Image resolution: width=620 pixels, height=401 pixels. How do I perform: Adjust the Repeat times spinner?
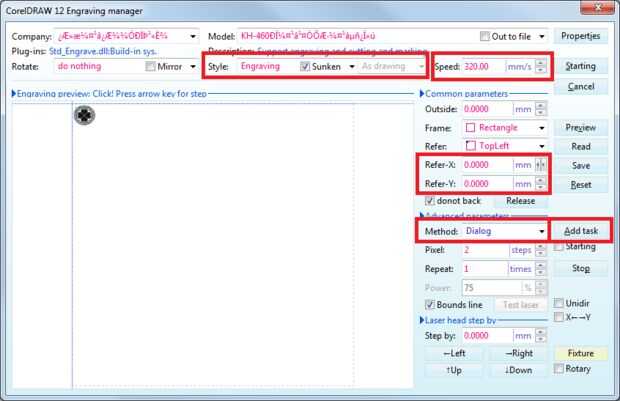541,269
